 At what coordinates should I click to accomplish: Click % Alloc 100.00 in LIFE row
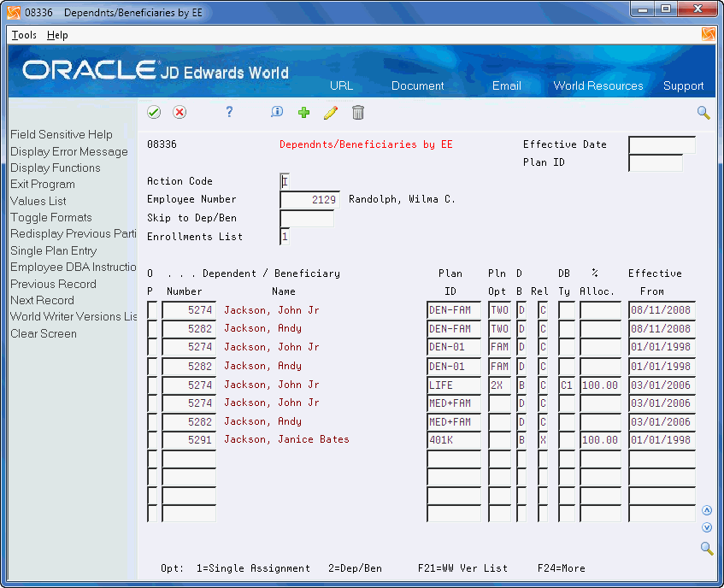(x=600, y=385)
